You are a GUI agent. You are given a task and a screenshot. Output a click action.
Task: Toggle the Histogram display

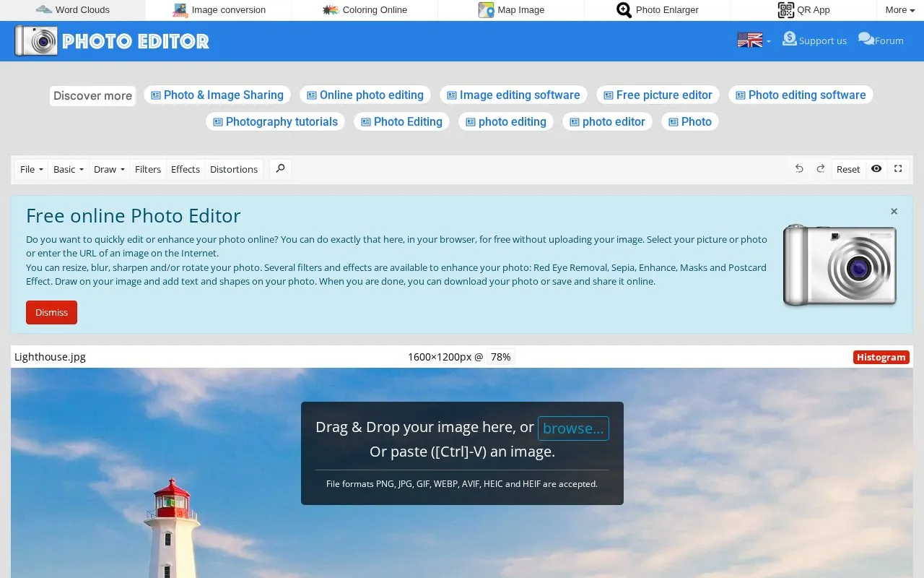881,357
